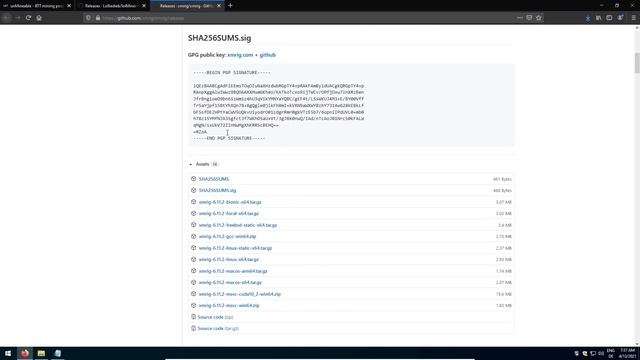This screenshot has width=640, height=360.
Task: Open the Firefox hamburger menu
Action: pos(633,18)
